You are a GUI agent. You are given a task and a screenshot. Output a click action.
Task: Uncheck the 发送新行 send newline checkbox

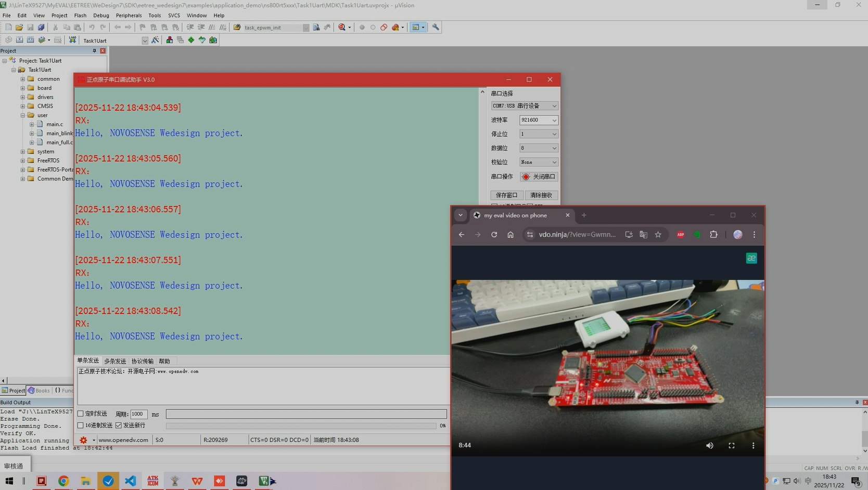tap(119, 425)
